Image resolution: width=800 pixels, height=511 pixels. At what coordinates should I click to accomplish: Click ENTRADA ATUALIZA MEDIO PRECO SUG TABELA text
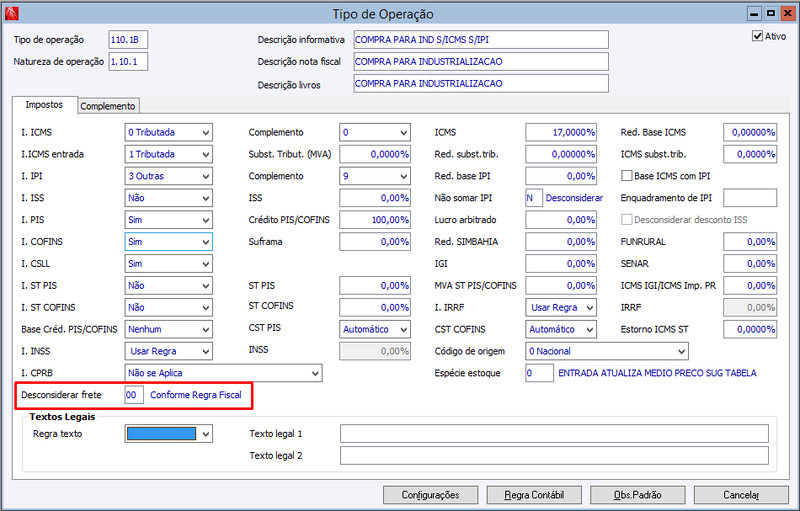[657, 373]
